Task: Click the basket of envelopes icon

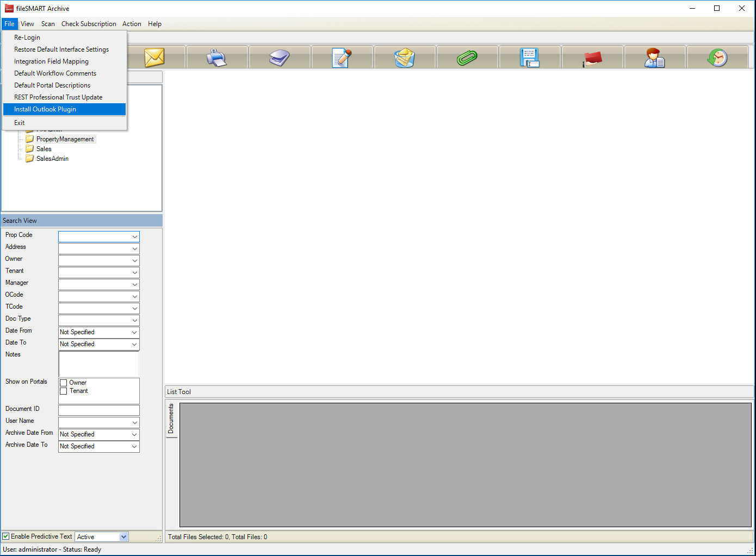Action: (405, 57)
